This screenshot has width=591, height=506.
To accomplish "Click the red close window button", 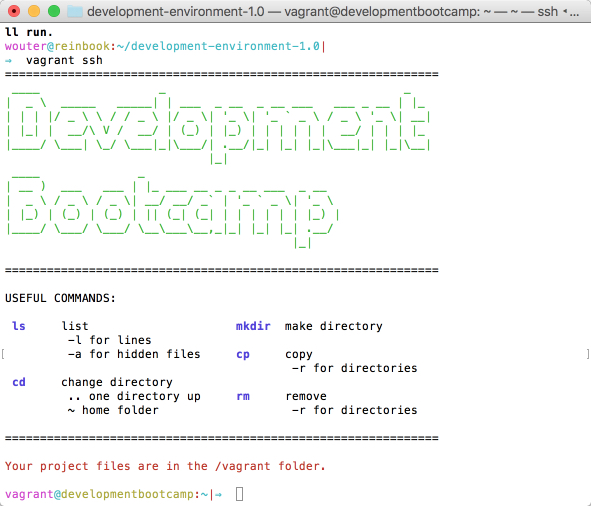I will pos(14,11).
